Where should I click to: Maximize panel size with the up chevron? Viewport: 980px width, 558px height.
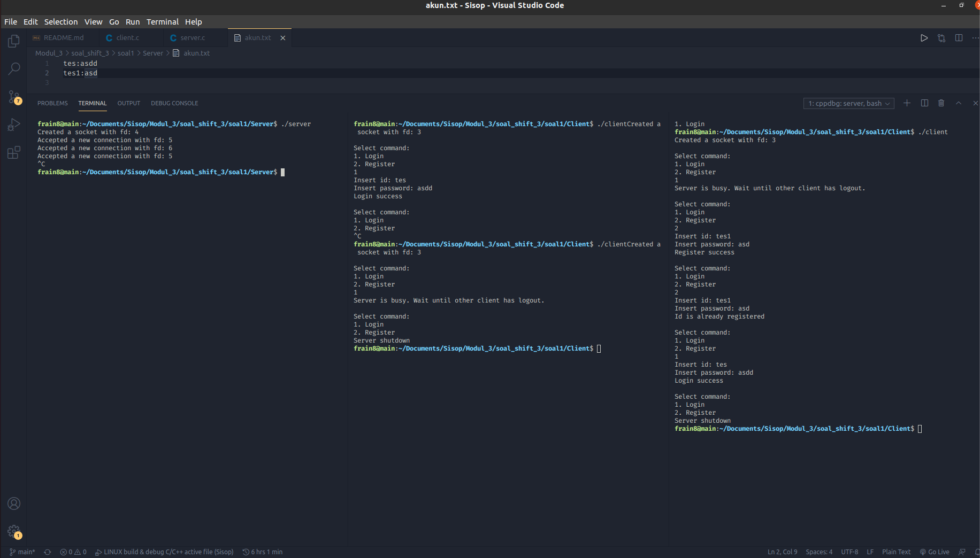tap(959, 103)
